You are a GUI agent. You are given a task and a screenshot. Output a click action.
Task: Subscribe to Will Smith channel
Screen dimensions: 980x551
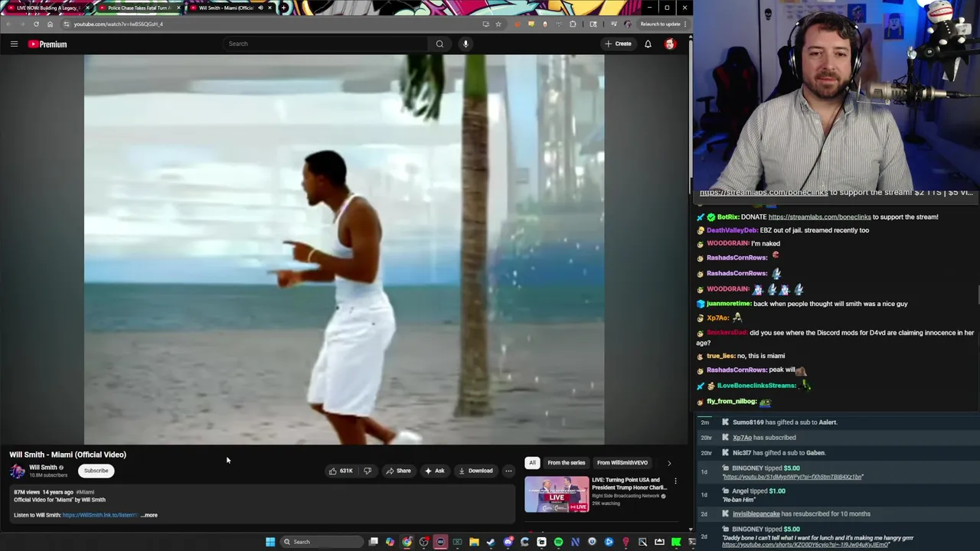coord(96,471)
